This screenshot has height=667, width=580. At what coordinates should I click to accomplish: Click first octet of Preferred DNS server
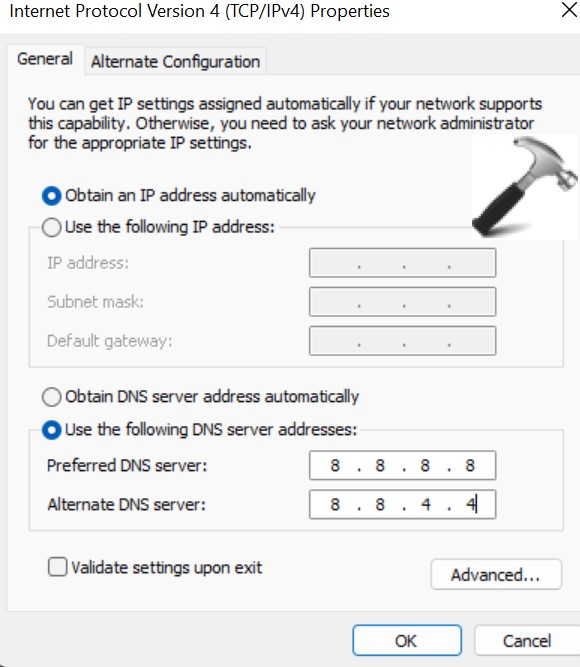coord(335,465)
